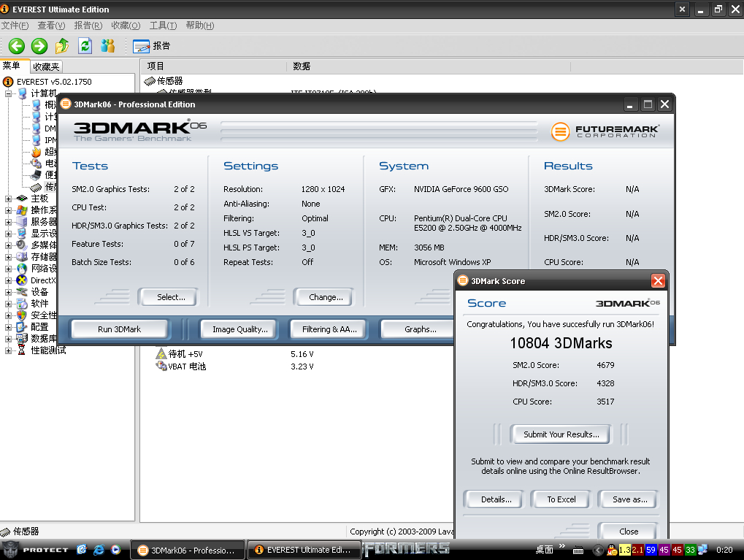
Task: Expand the 显示设备 tree node
Action: click(8, 234)
